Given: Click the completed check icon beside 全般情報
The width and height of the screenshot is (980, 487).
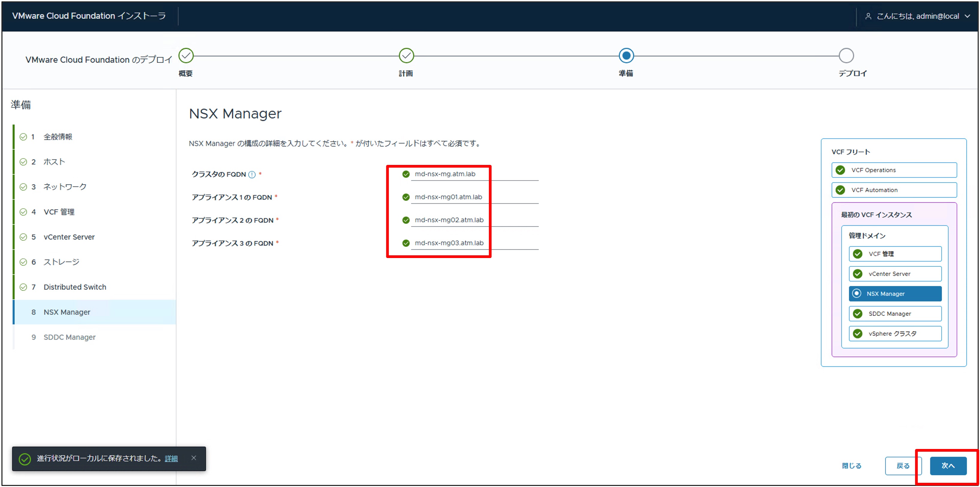Looking at the screenshot, I should 23,137.
